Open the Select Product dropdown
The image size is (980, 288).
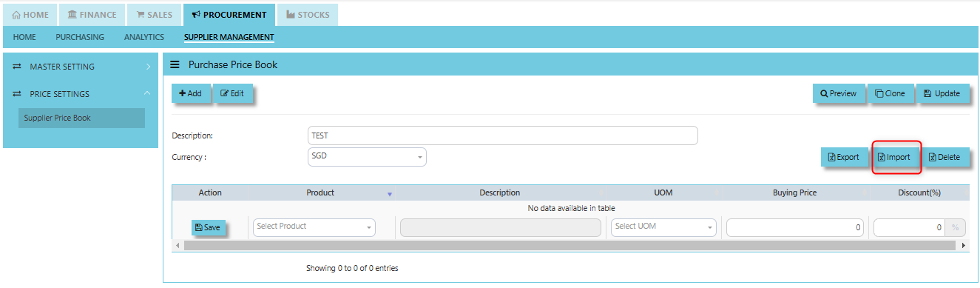pos(314,227)
